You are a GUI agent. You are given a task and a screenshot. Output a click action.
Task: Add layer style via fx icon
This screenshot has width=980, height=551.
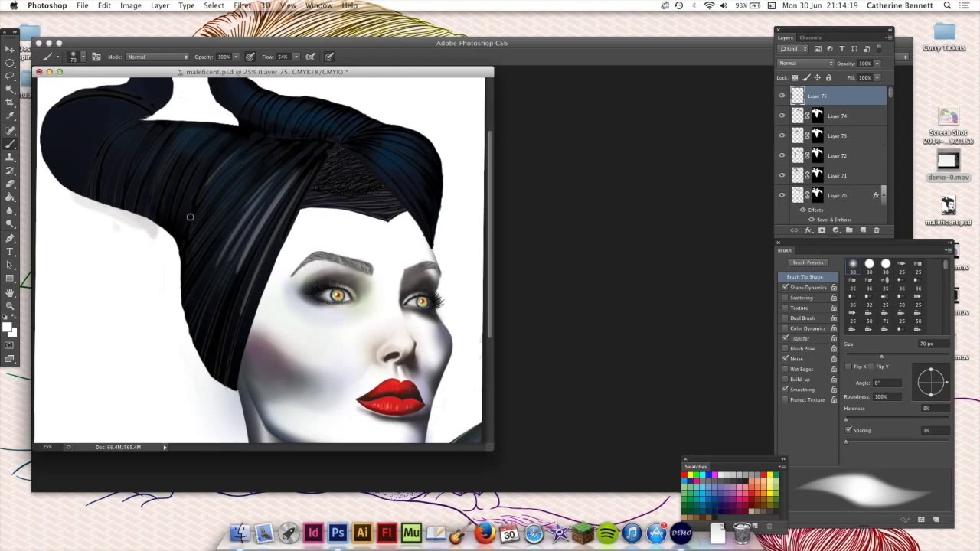(x=808, y=230)
